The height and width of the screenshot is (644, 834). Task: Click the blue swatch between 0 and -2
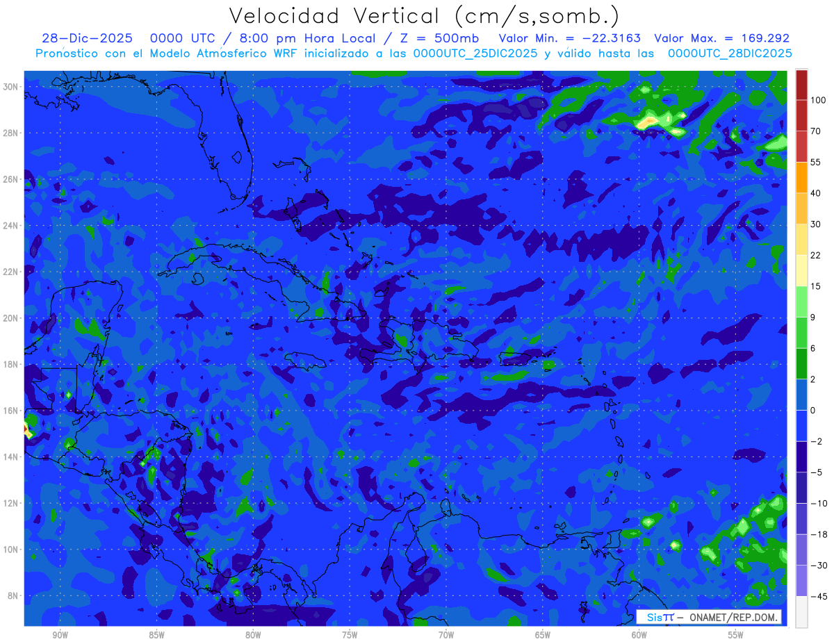click(x=801, y=426)
